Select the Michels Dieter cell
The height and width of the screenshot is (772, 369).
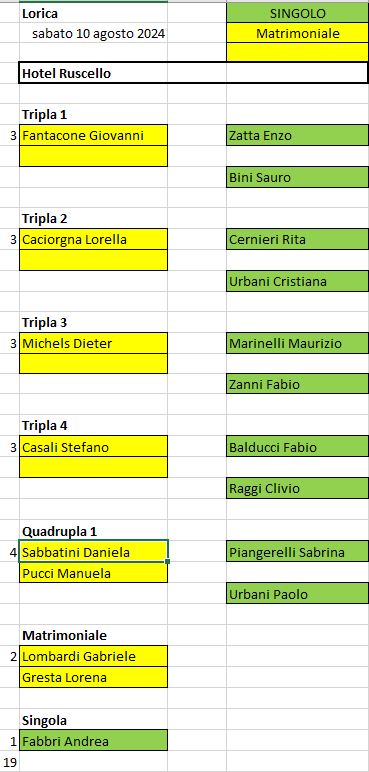point(94,343)
